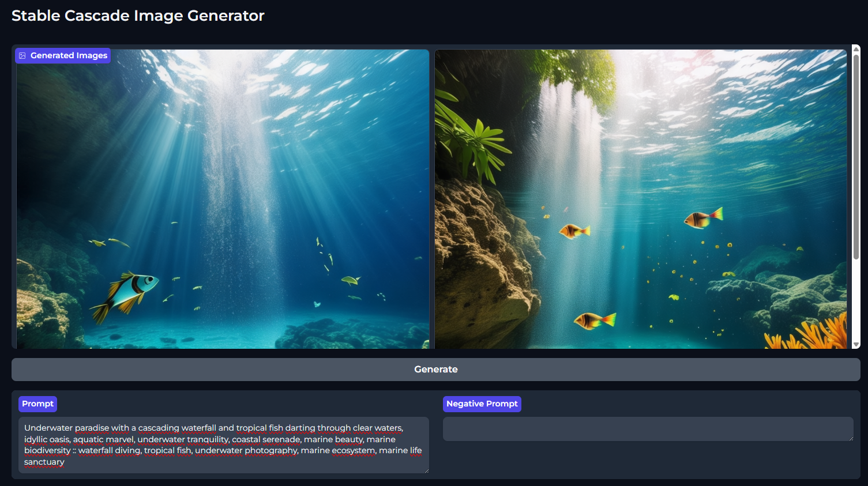Click the gallery scrollbar up arrow

pyautogui.click(x=856, y=48)
